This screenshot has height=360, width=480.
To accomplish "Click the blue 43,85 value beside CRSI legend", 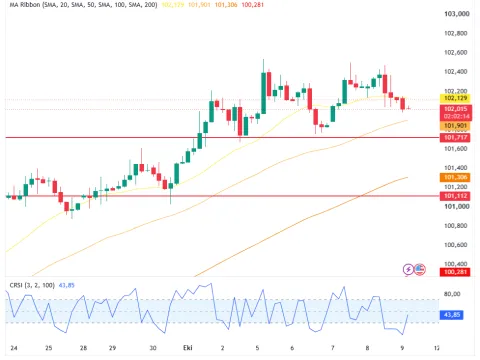I will click(x=67, y=285).
